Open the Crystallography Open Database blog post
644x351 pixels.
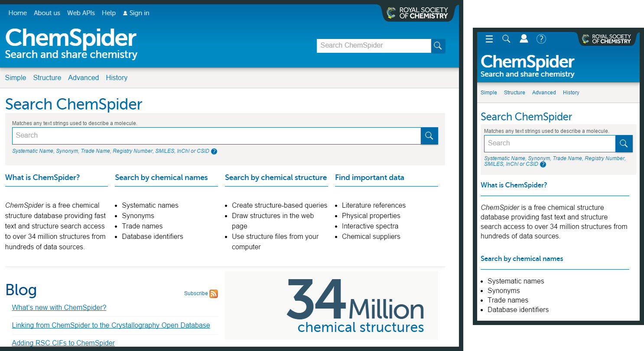tap(111, 325)
